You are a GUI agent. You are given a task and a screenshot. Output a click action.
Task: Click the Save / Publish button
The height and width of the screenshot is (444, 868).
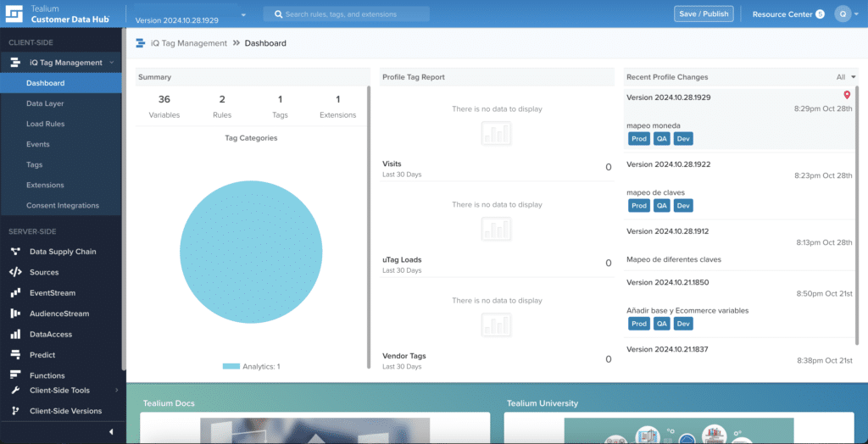point(704,14)
